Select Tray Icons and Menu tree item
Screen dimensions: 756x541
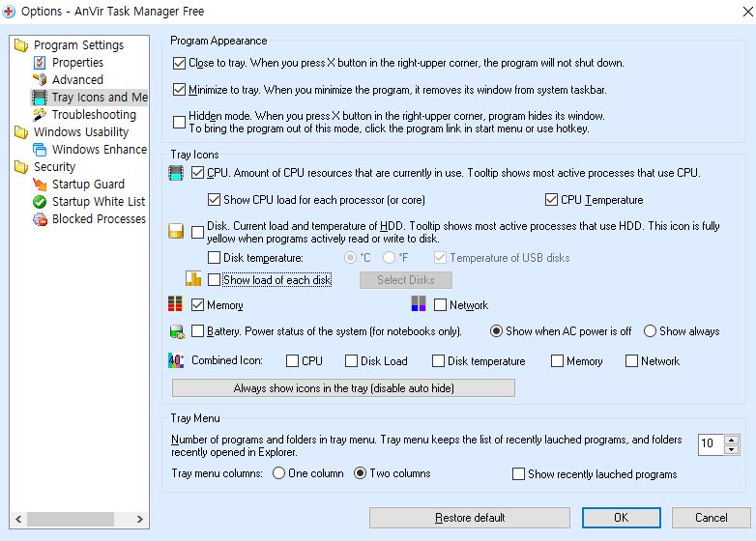pos(100,98)
